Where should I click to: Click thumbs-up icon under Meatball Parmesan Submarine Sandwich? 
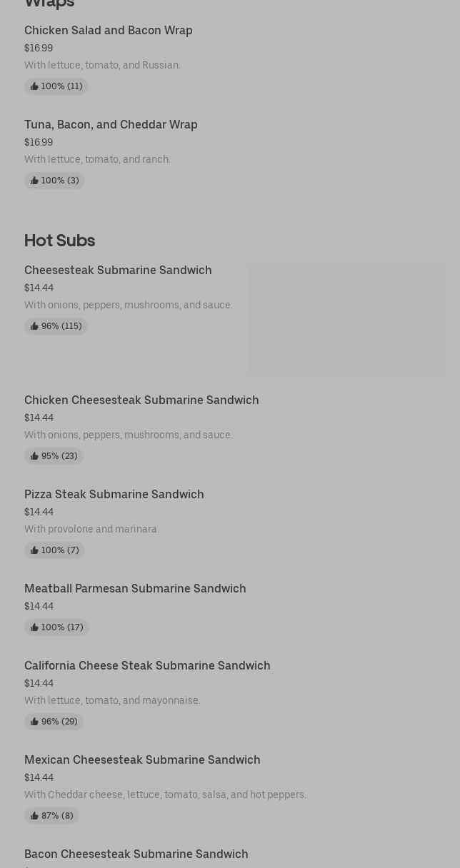(34, 627)
